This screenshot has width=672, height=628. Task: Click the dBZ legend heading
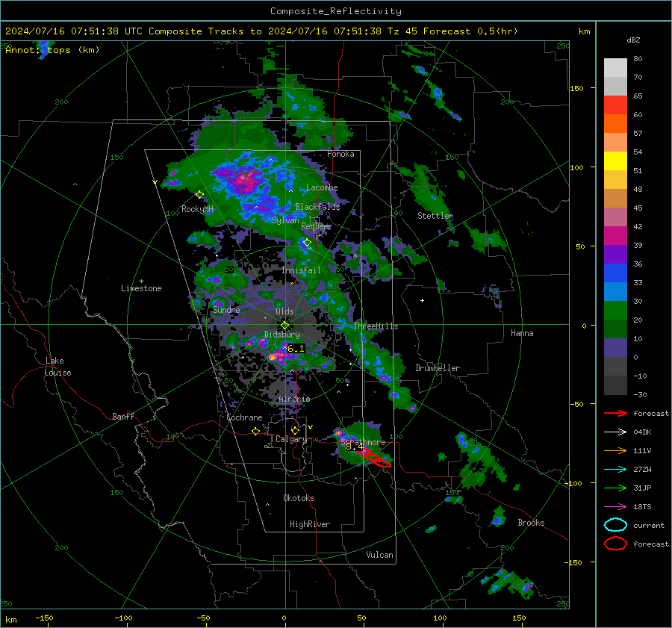pos(633,40)
